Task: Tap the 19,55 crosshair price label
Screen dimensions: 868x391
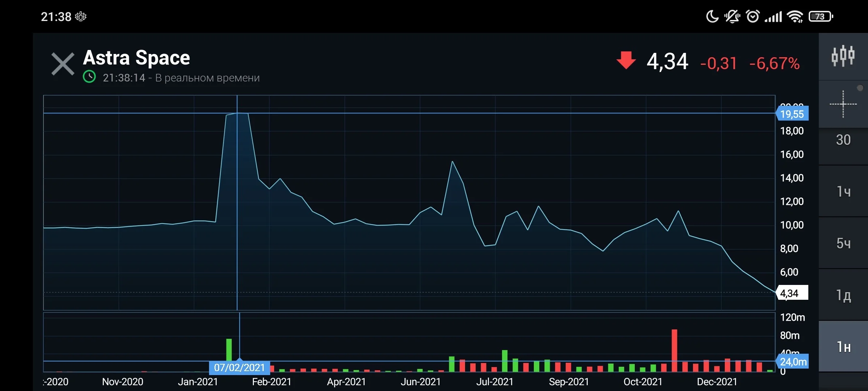Action: coord(792,114)
